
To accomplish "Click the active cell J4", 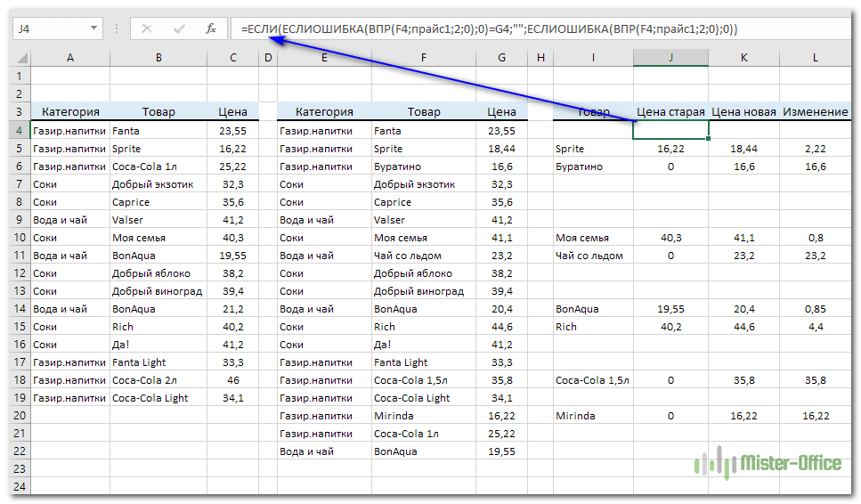I will pos(670,131).
